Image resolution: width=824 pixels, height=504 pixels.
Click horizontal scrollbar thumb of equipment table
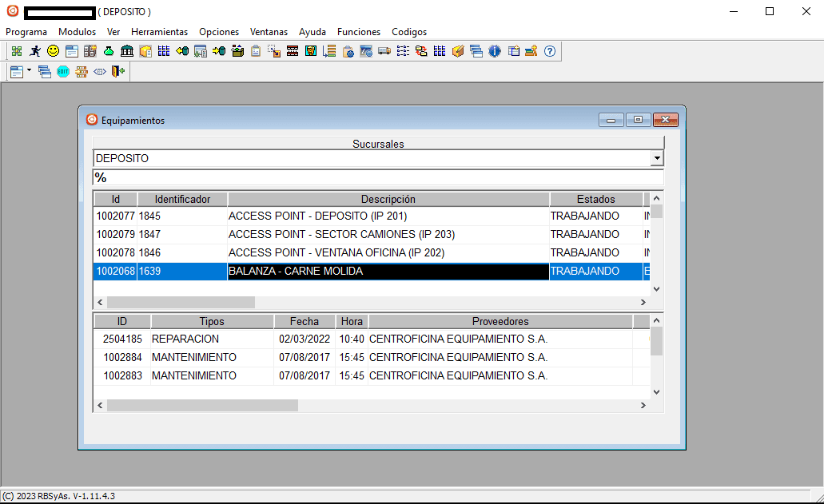pyautogui.click(x=181, y=303)
